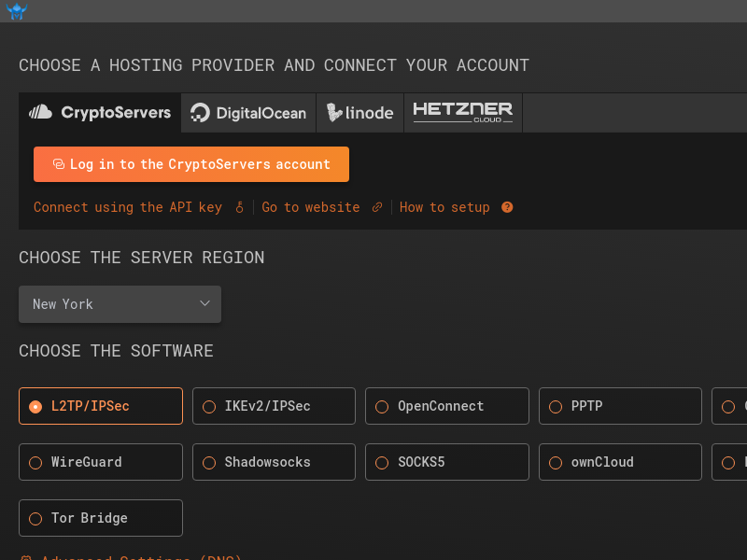Select the IKEv2/IPSec software option
The height and width of the screenshot is (560, 747).
click(x=274, y=406)
